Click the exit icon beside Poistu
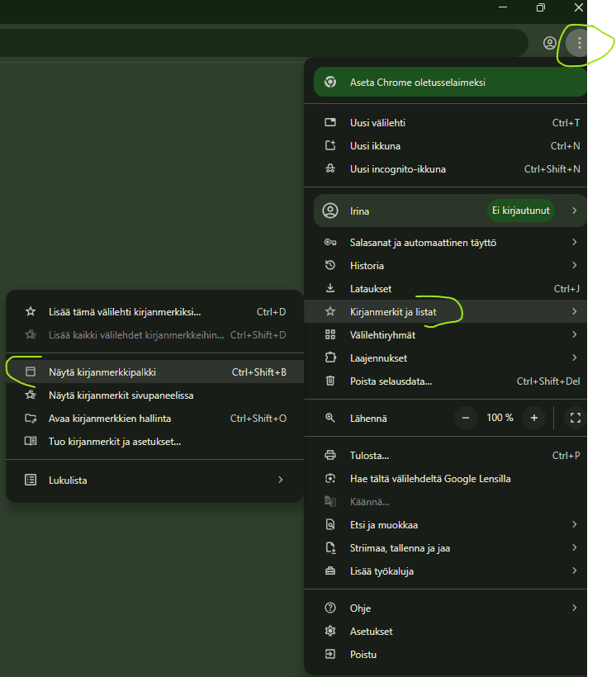This screenshot has height=677, width=616. pyautogui.click(x=330, y=654)
